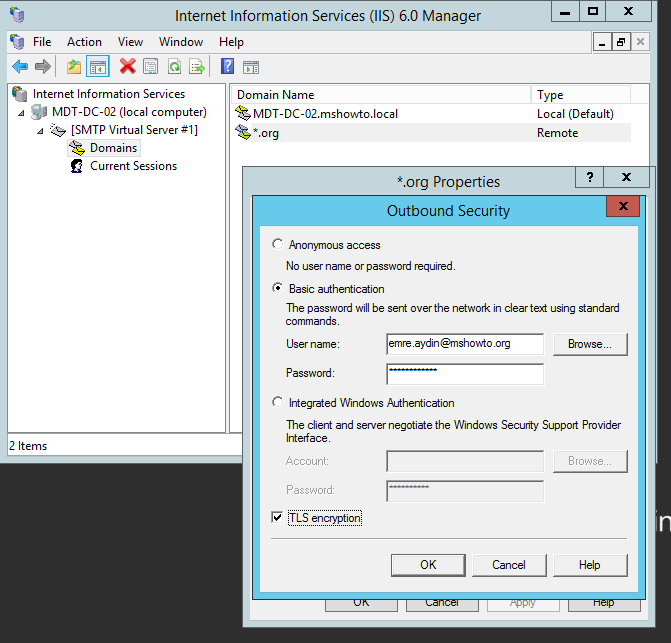Viewport: 671px width, 643px height.
Task: Click the SMTP Virtual Server #1 icon
Action: [x=58, y=130]
